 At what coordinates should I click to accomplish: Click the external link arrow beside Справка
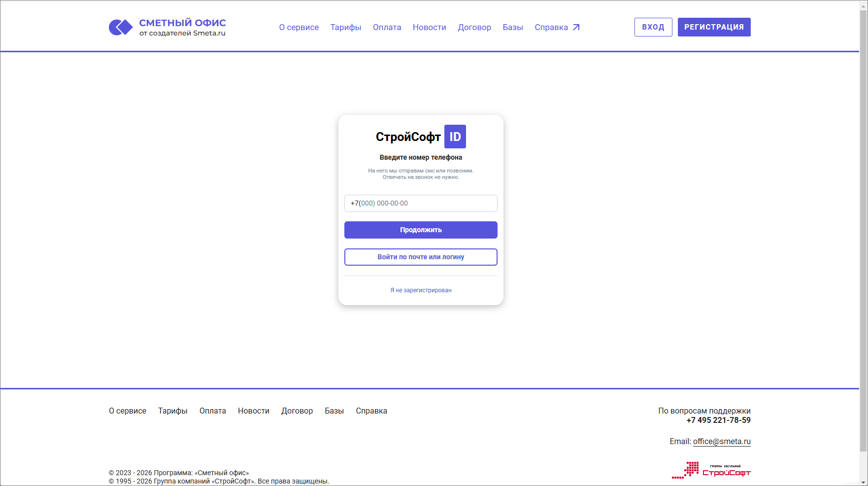(x=577, y=27)
